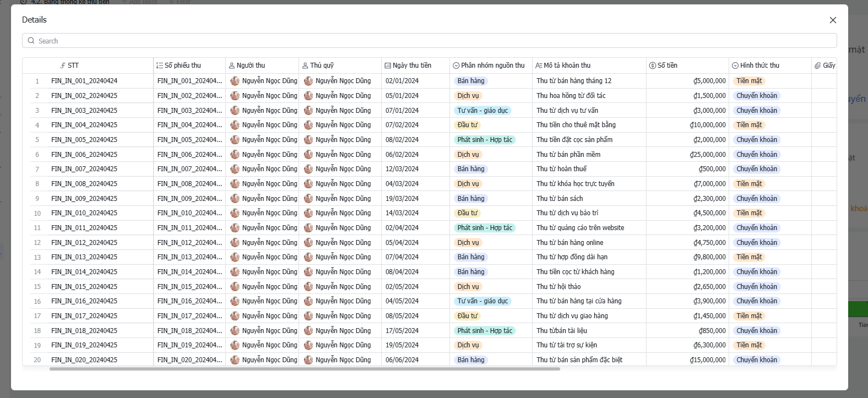Click the Thủ quỹ person icon
Viewport: 868px width, 398px height.
305,66
